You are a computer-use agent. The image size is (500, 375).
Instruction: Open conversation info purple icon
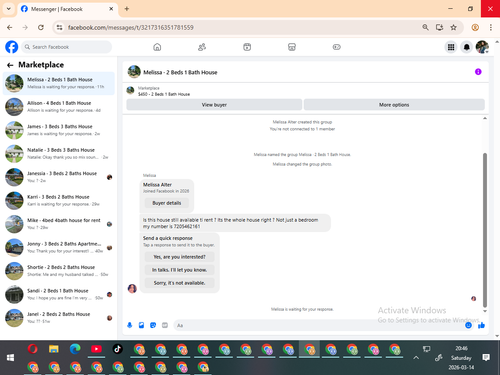(478, 72)
